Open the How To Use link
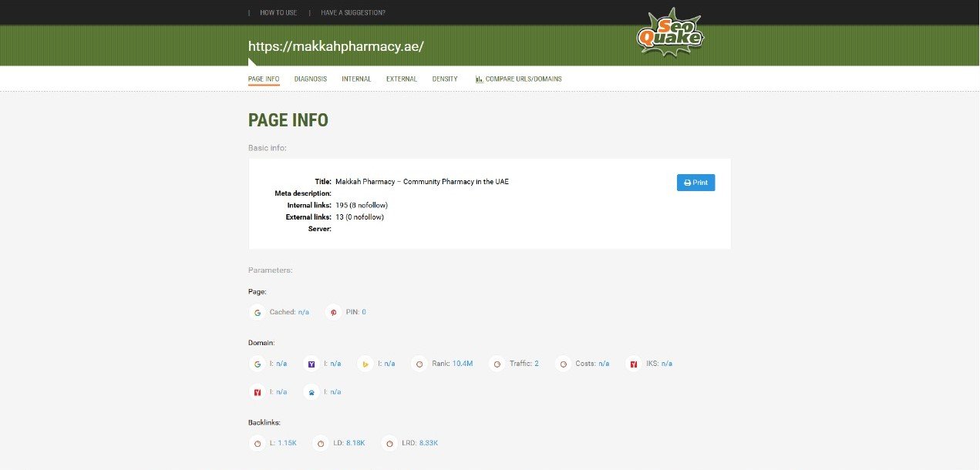The width and height of the screenshot is (980, 470). click(x=278, y=12)
